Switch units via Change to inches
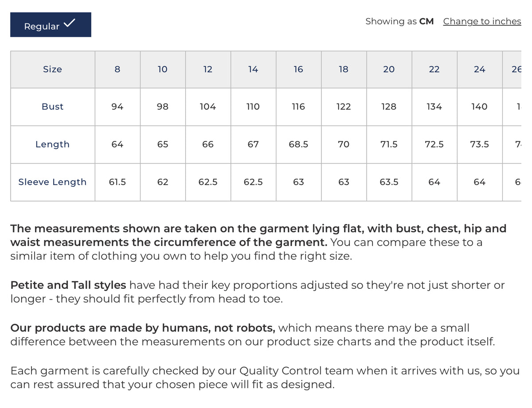This screenshot has width=532, height=408. click(482, 21)
